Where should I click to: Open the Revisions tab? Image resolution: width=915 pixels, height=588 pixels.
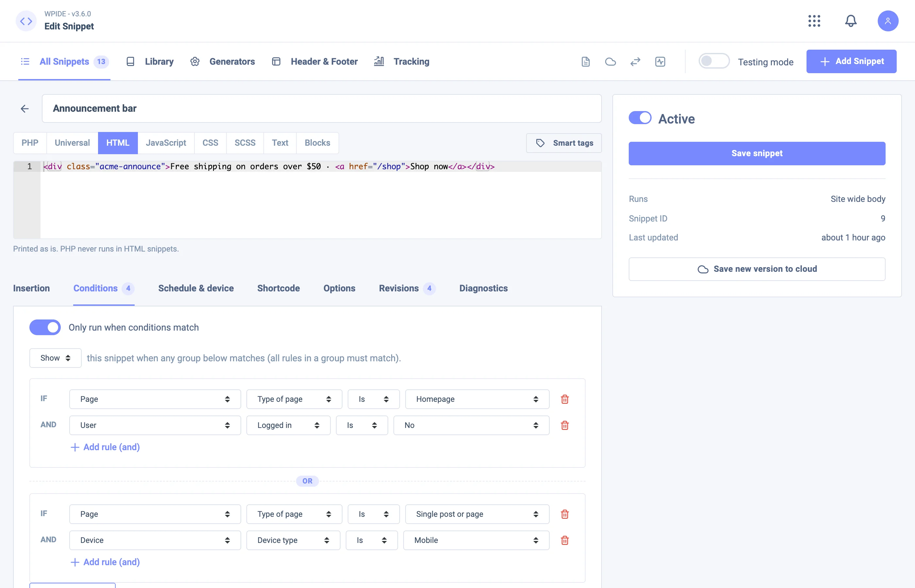[407, 288]
